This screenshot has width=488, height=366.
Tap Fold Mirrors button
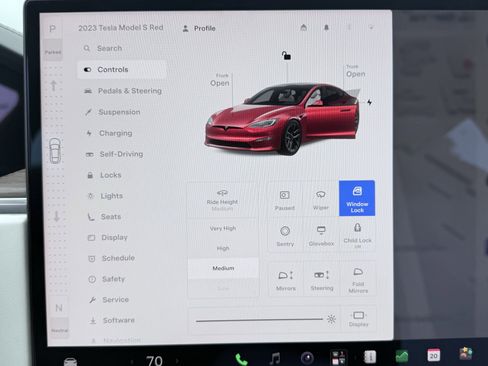point(358,280)
